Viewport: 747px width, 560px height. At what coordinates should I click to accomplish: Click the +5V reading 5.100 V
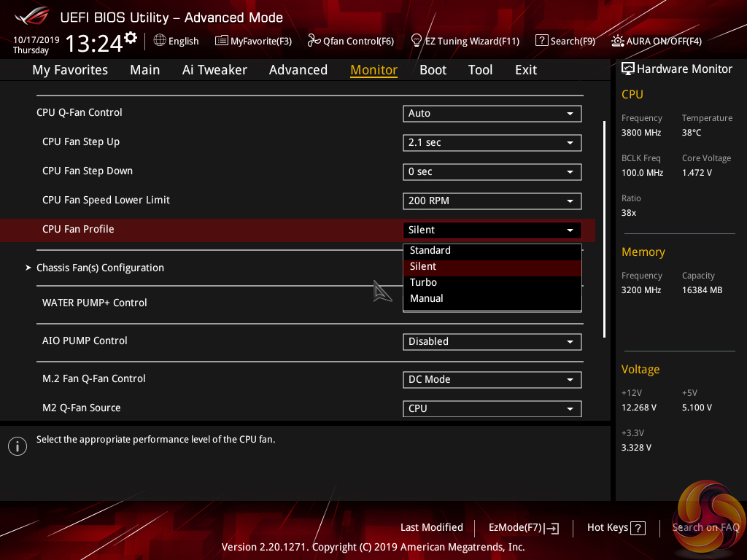pyautogui.click(x=697, y=408)
